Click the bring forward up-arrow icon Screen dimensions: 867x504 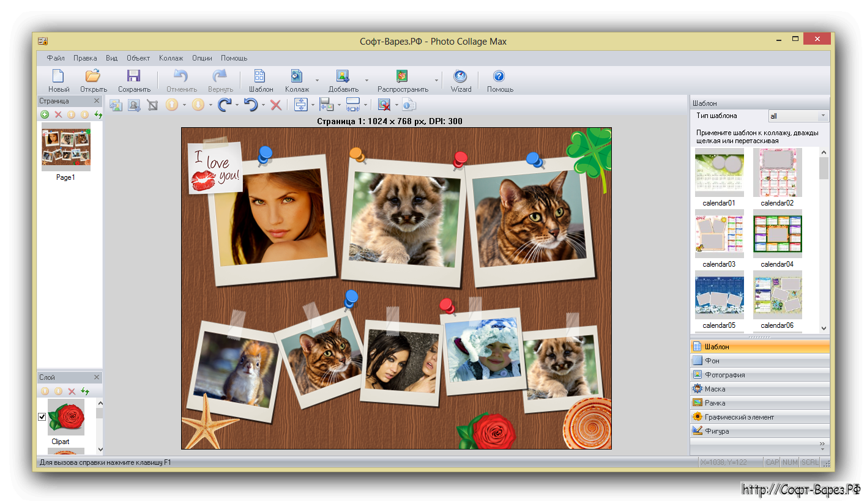172,105
